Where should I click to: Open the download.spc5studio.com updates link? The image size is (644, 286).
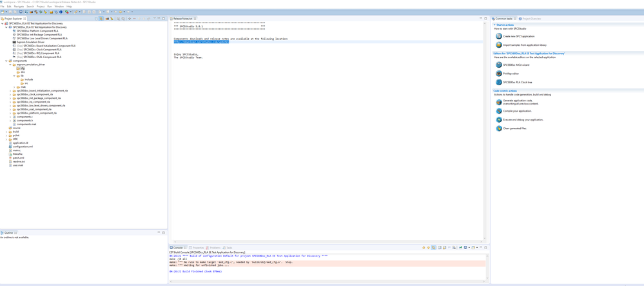click(201, 42)
